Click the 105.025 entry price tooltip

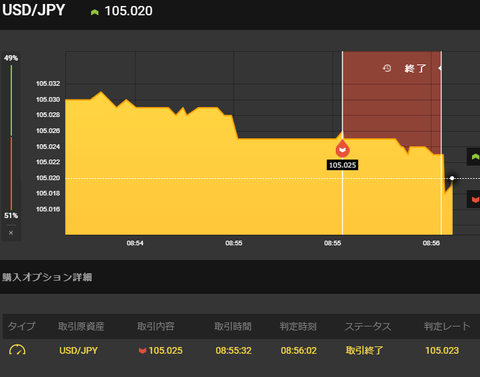click(x=343, y=165)
